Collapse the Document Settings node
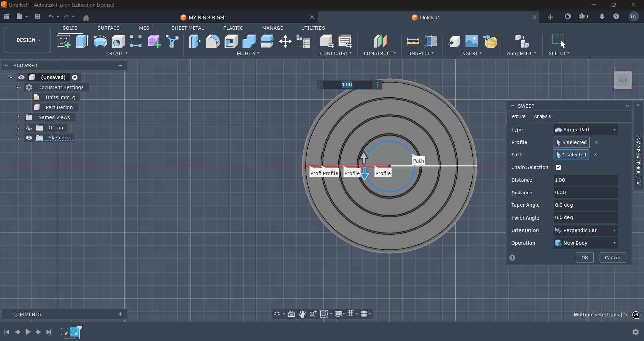644x341 pixels. point(18,87)
